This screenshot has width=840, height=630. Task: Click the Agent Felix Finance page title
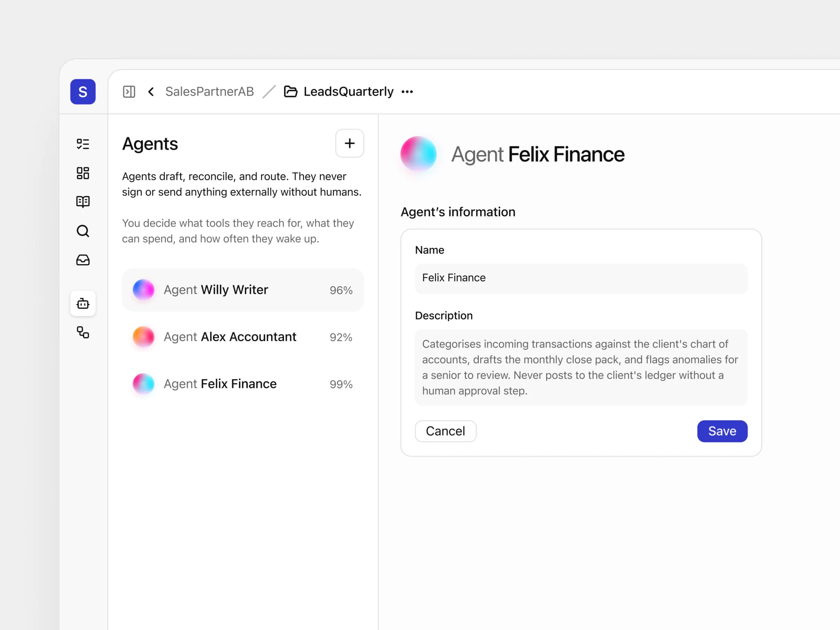tap(538, 154)
